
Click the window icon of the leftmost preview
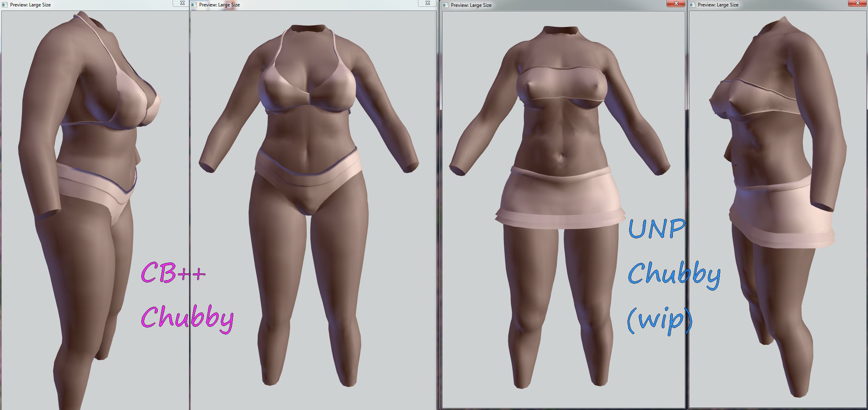[5, 5]
